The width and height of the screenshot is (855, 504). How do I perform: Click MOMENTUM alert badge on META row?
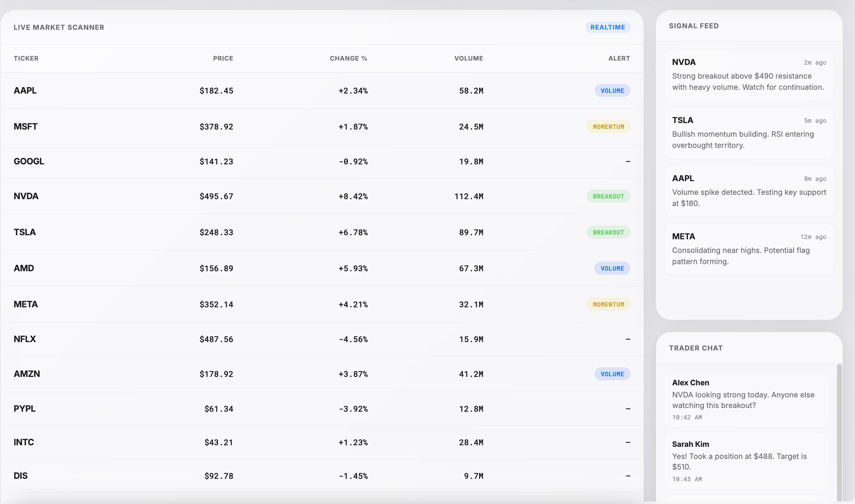point(608,304)
